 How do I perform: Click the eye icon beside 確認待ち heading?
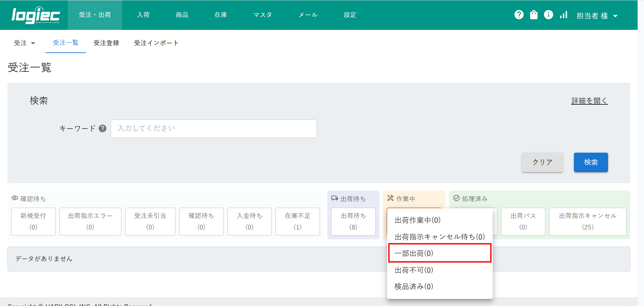point(15,198)
